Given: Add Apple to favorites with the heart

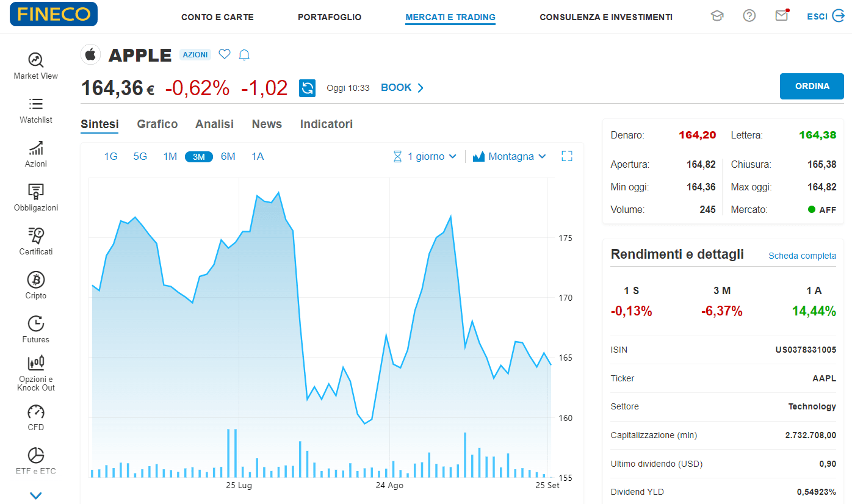Looking at the screenshot, I should [224, 54].
